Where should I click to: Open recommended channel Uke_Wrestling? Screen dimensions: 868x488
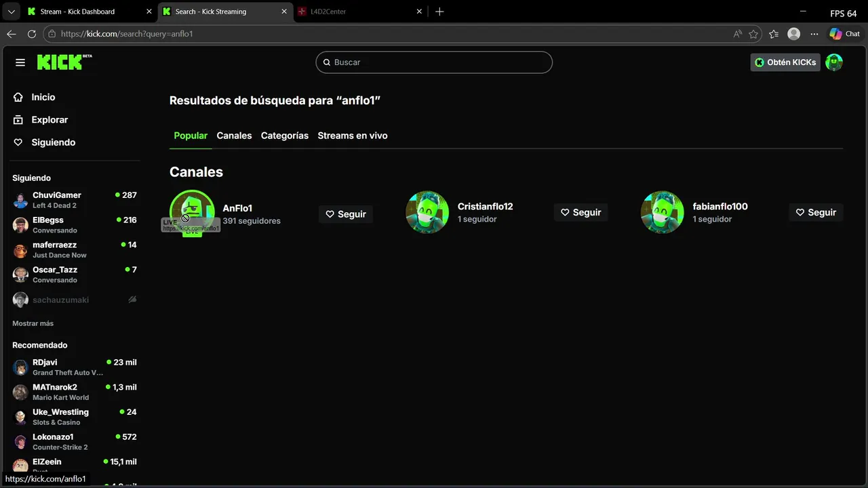pos(75,417)
